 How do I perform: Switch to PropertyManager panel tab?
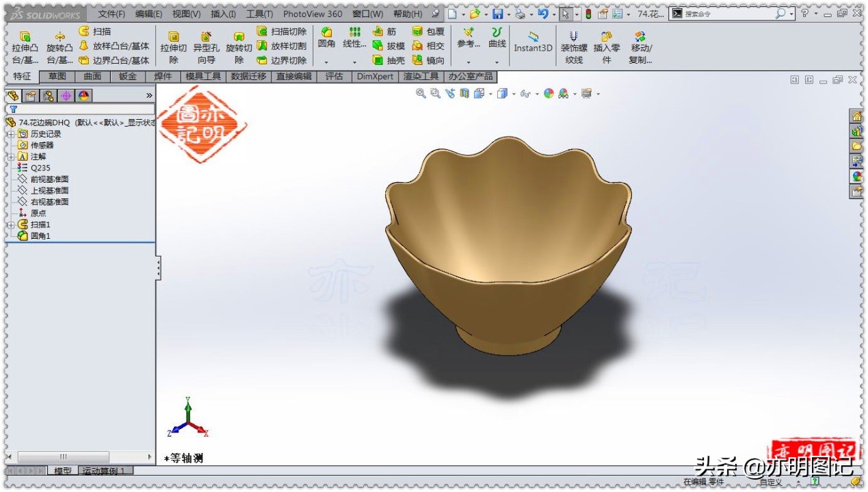pos(30,96)
